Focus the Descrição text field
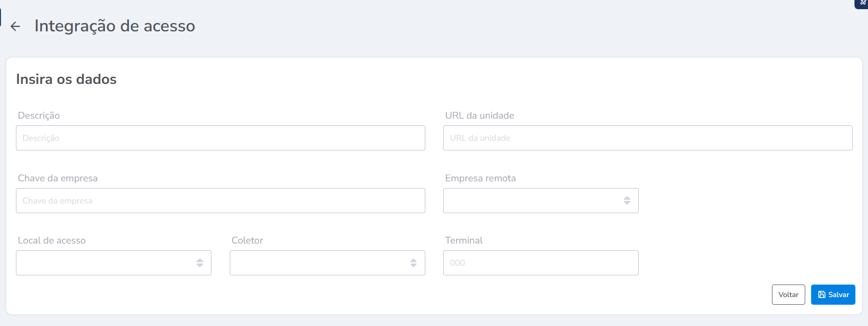The image size is (868, 326). tap(220, 138)
